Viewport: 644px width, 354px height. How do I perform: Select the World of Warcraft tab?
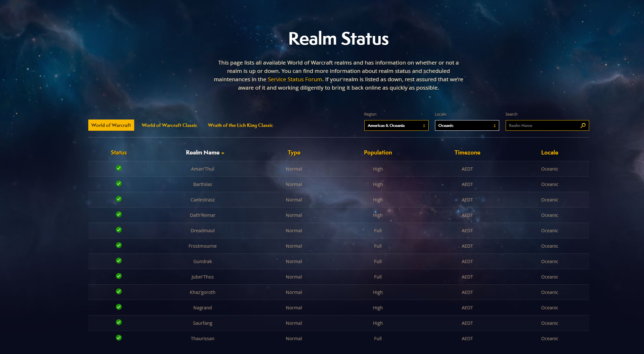(111, 125)
